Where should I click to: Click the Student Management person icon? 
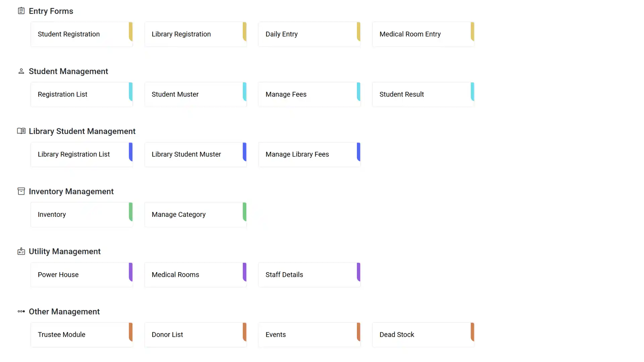coord(21,71)
